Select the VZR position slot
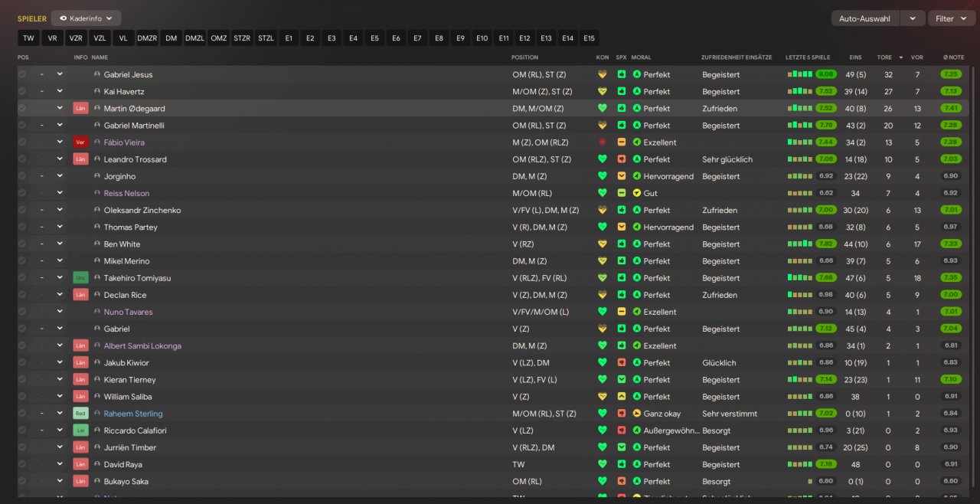Screen dimensions: 980x504 pos(76,38)
